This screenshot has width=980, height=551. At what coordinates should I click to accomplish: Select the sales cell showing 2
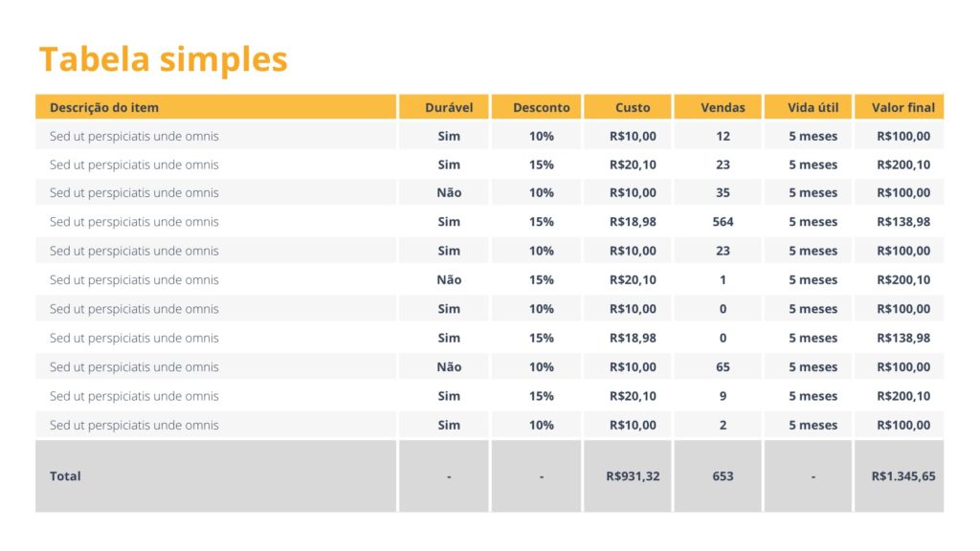click(723, 426)
